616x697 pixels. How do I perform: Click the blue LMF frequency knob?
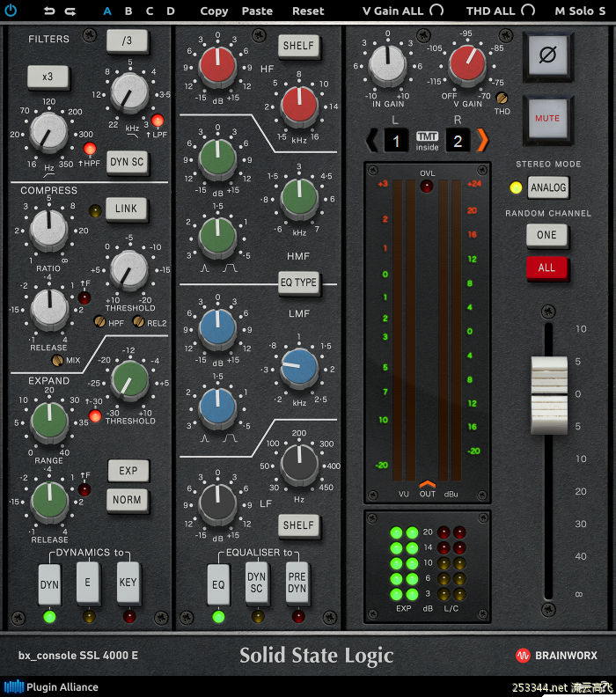tap(298, 367)
